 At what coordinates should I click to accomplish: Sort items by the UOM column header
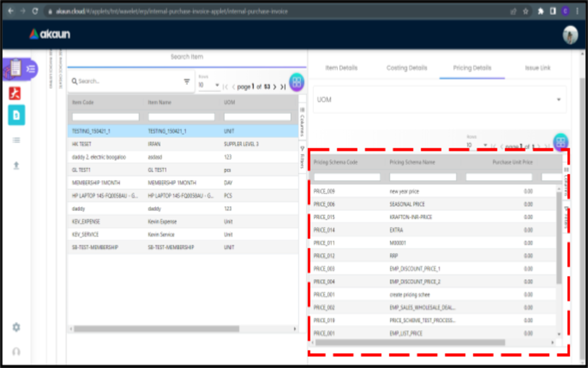point(229,102)
